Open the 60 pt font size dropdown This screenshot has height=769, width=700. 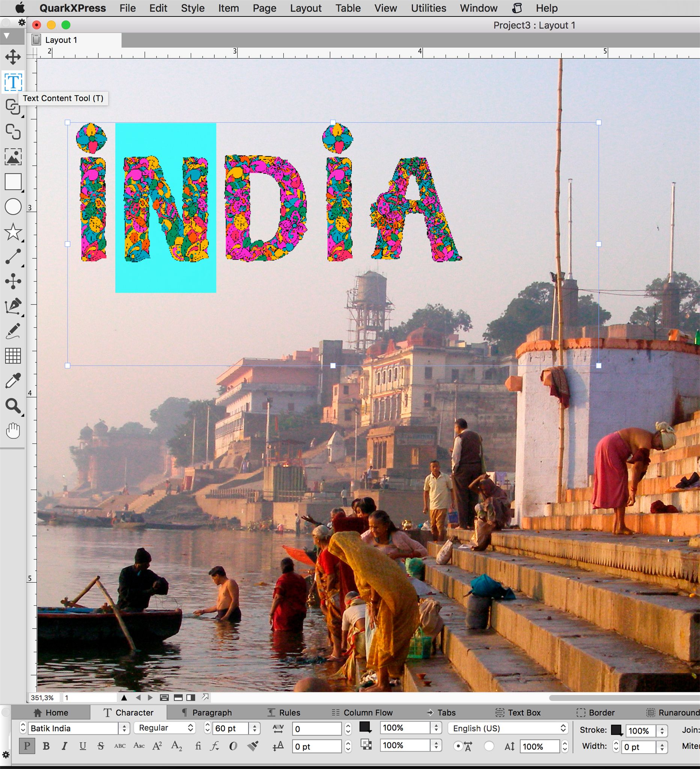255,728
